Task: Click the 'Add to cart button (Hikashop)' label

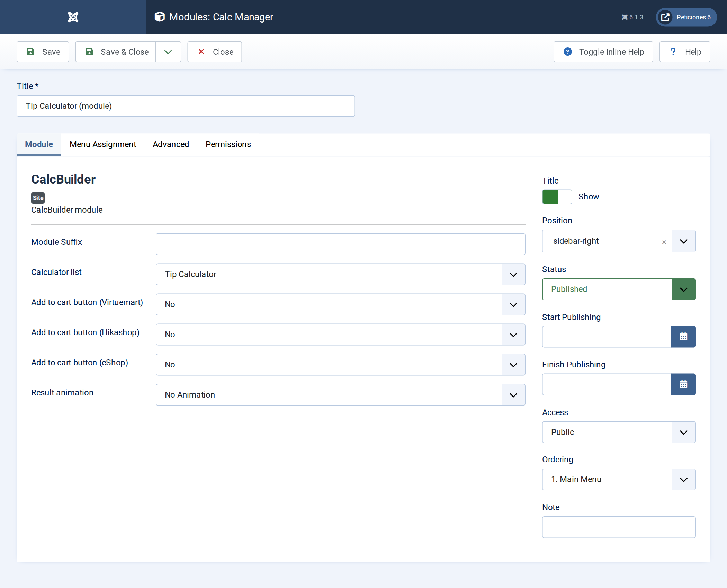Action: click(86, 332)
